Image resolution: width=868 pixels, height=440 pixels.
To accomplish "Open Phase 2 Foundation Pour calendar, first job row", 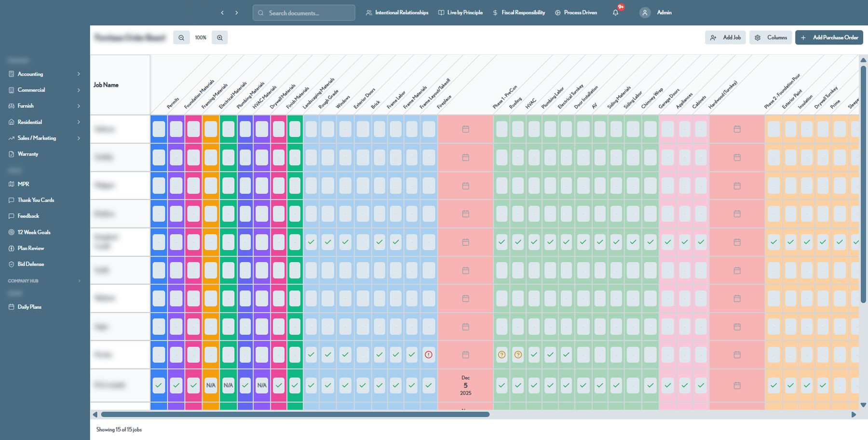I will coord(737,129).
